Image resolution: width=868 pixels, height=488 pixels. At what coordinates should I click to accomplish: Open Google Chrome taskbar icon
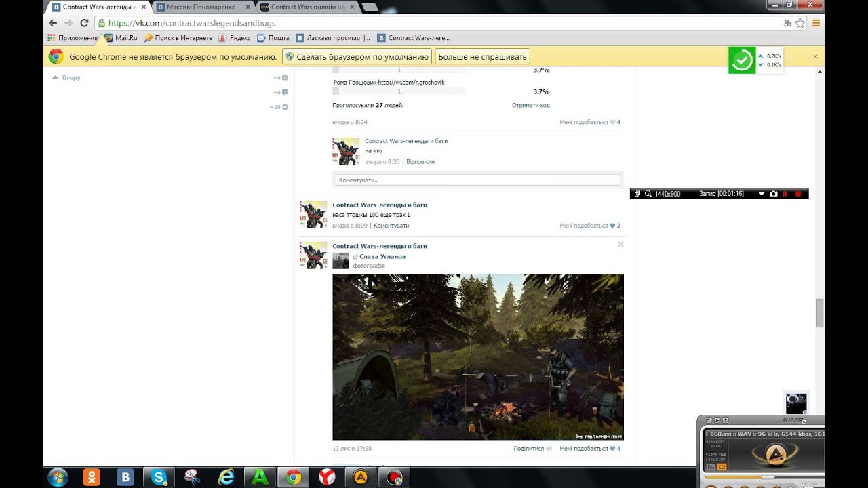pyautogui.click(x=293, y=477)
